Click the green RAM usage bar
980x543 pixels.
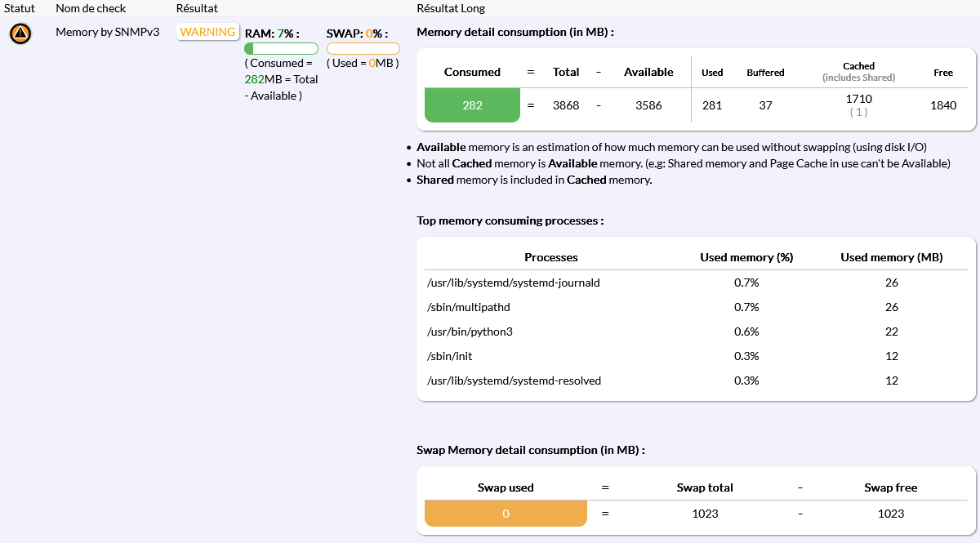tap(281, 49)
